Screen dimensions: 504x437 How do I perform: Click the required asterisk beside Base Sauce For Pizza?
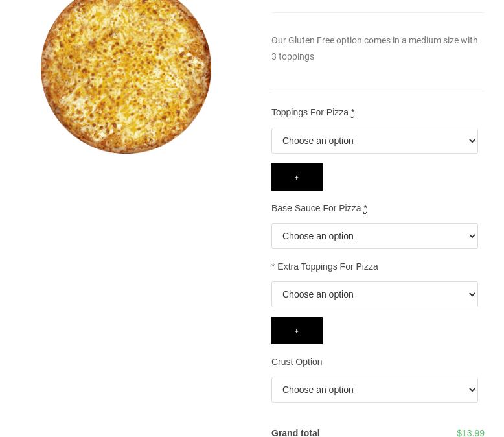pos(365,208)
